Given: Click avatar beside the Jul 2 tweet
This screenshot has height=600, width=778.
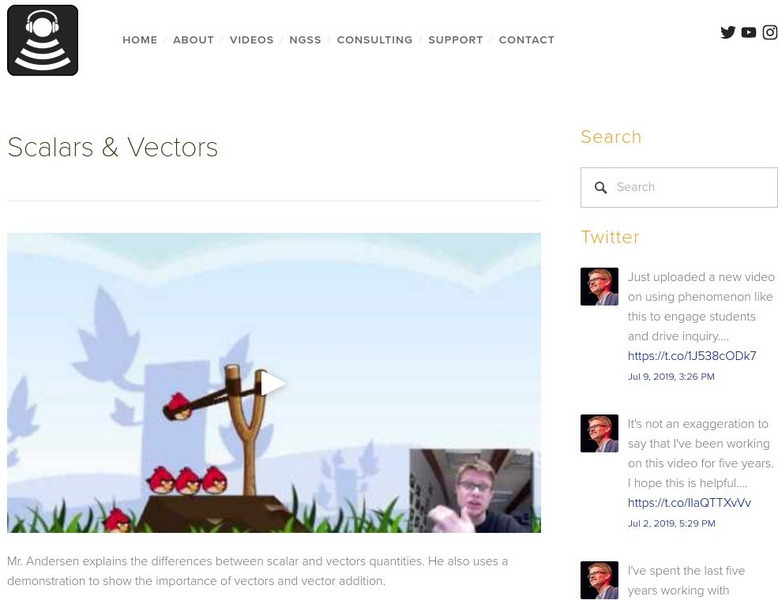Looking at the screenshot, I should click(599, 433).
